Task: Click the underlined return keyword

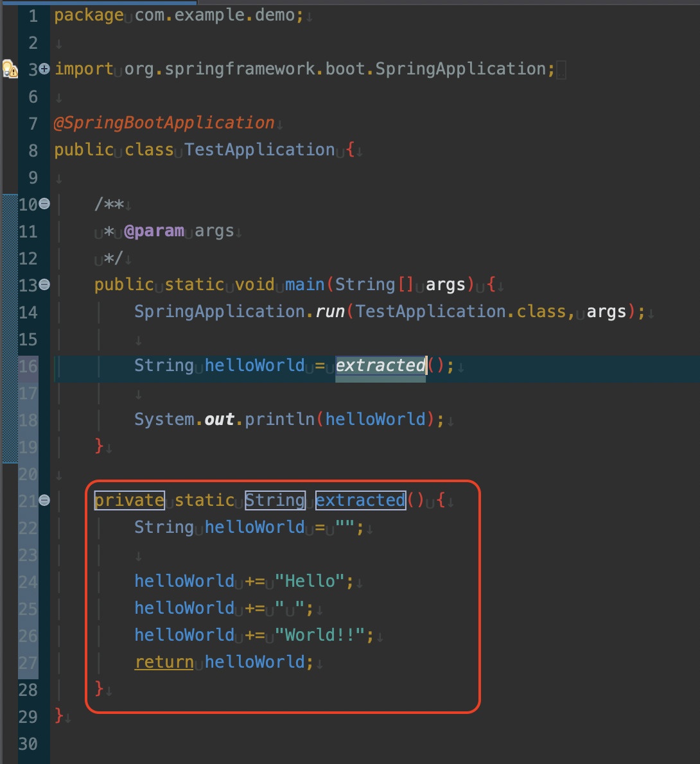Action: [164, 662]
